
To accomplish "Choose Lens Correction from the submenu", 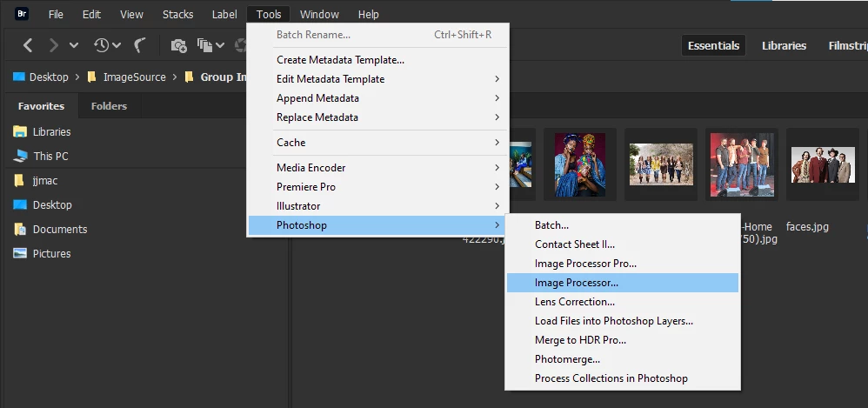I will pyautogui.click(x=623, y=302).
